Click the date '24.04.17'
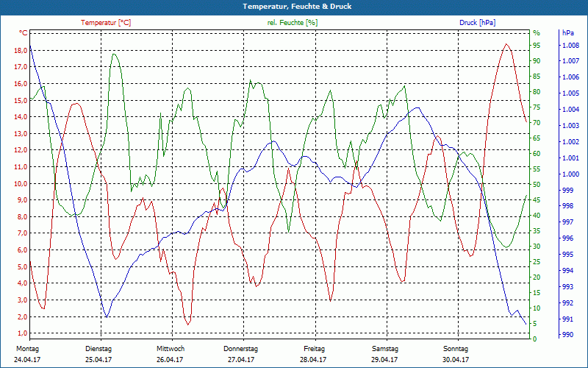 [27, 360]
